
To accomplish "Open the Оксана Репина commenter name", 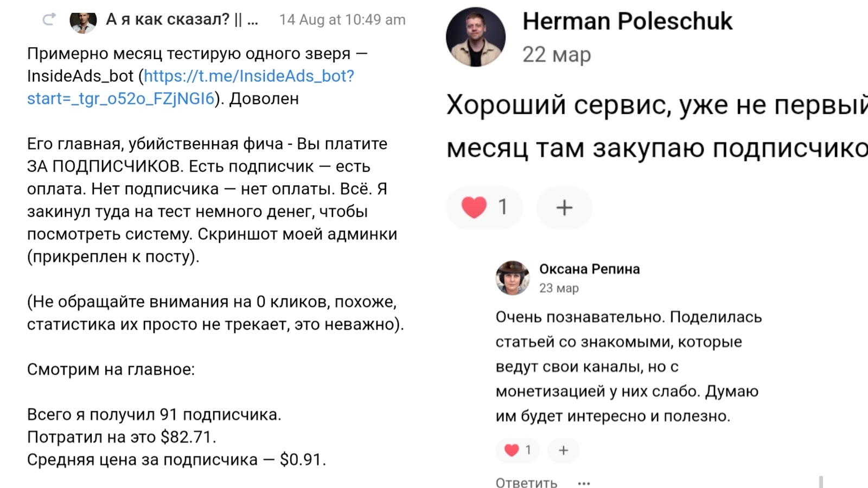I will tap(589, 269).
